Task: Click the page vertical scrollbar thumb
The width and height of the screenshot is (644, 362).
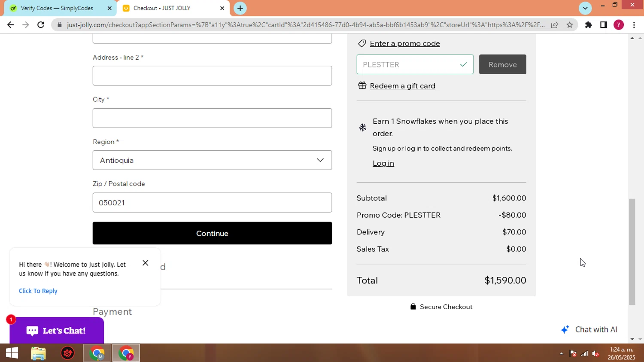Action: pos(632,252)
